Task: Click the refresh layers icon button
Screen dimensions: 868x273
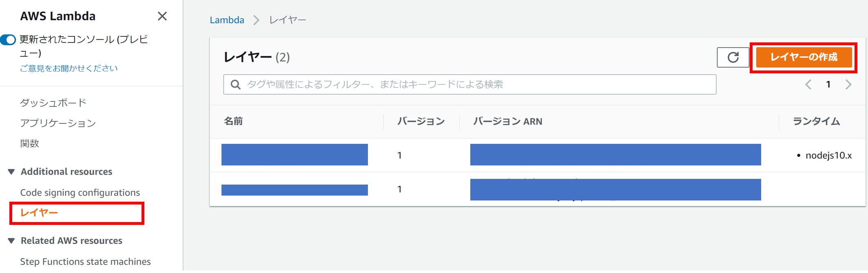Action: pos(733,57)
